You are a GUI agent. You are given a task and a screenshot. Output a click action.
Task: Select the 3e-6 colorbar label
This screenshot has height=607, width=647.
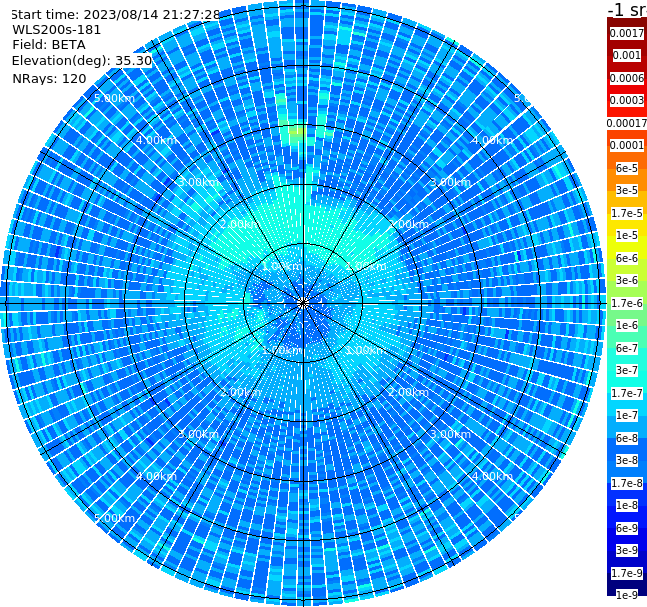[x=626, y=280]
